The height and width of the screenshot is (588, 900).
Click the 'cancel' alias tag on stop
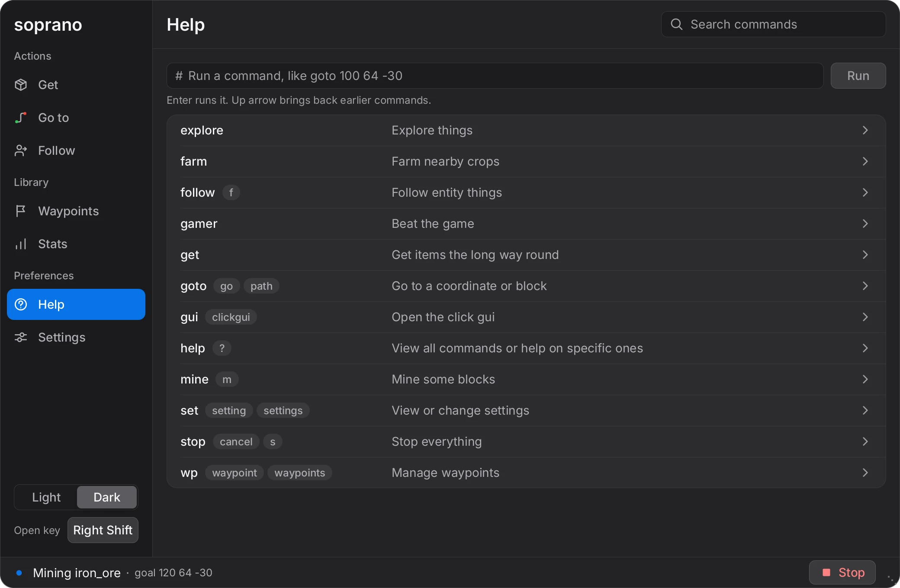(x=236, y=441)
